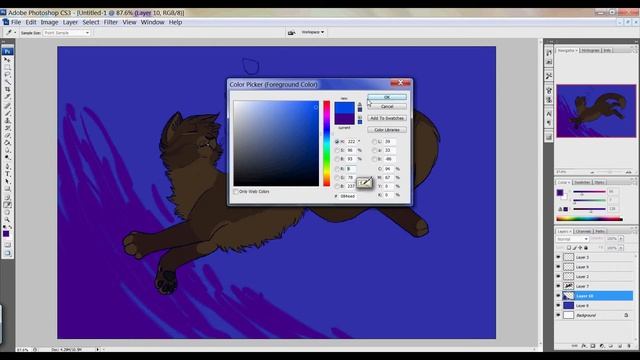Open the File menu
The image size is (640, 360).
pos(16,22)
